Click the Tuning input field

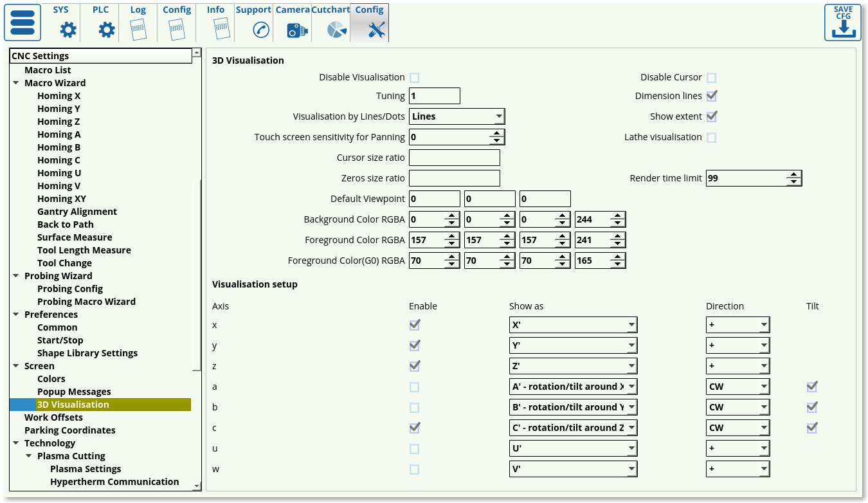[x=434, y=96]
